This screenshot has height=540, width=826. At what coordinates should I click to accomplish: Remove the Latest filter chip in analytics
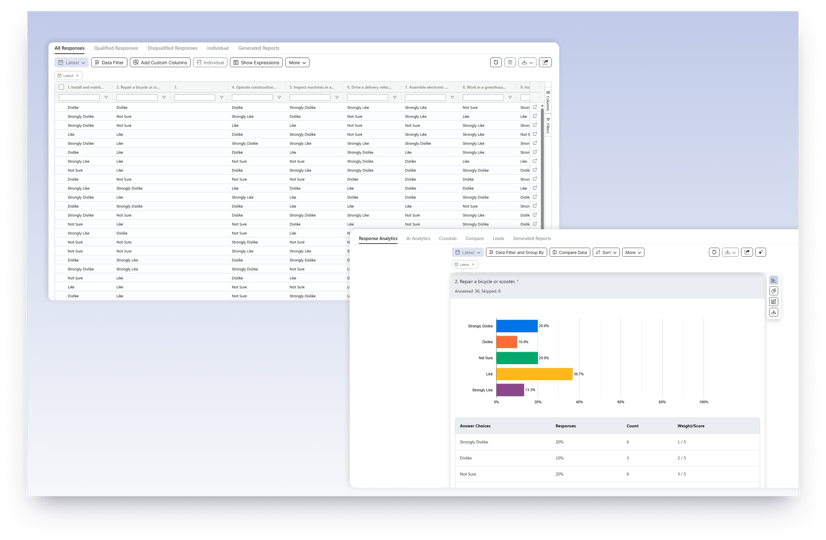point(473,264)
